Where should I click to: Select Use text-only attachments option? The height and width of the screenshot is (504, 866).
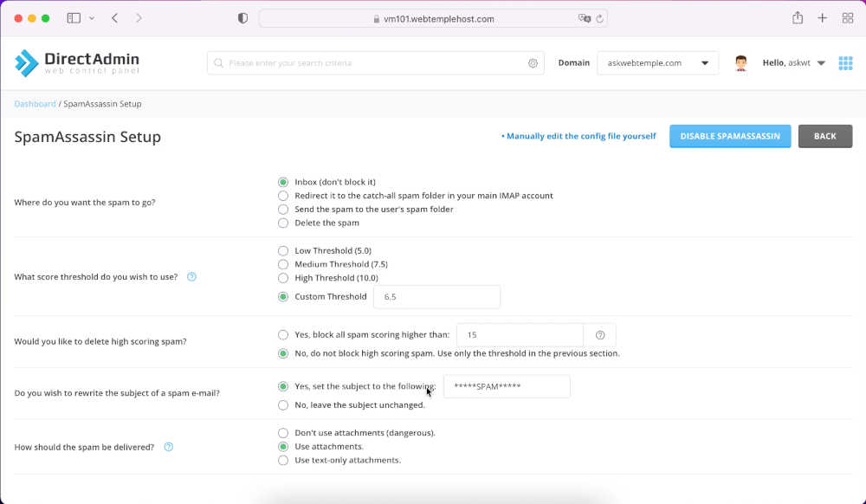point(283,461)
